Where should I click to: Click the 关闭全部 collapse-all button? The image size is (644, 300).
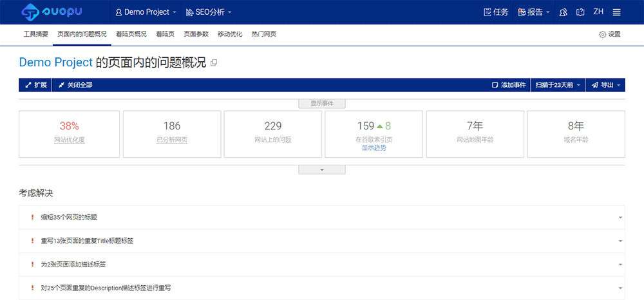pyautogui.click(x=75, y=85)
